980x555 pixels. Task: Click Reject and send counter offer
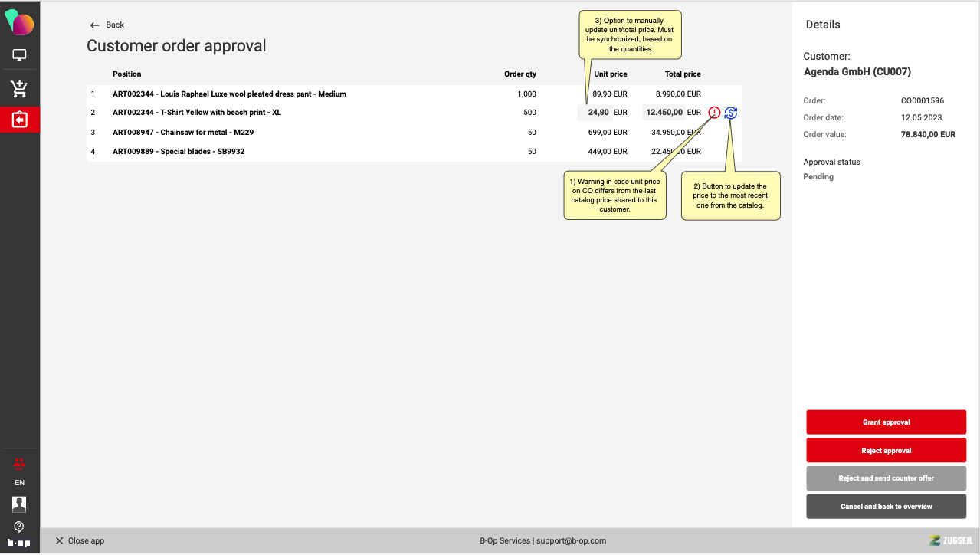click(886, 478)
